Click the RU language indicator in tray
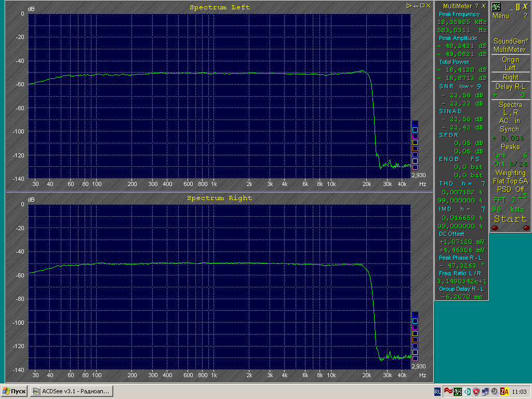This screenshot has height=399, width=532. (437, 391)
